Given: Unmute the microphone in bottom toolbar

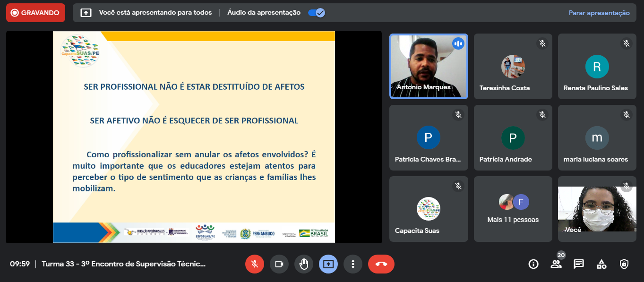Looking at the screenshot, I should pos(255,264).
